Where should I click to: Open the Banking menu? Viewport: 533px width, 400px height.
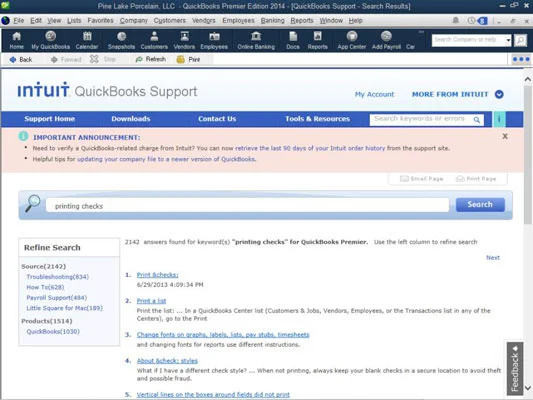pyautogui.click(x=273, y=20)
